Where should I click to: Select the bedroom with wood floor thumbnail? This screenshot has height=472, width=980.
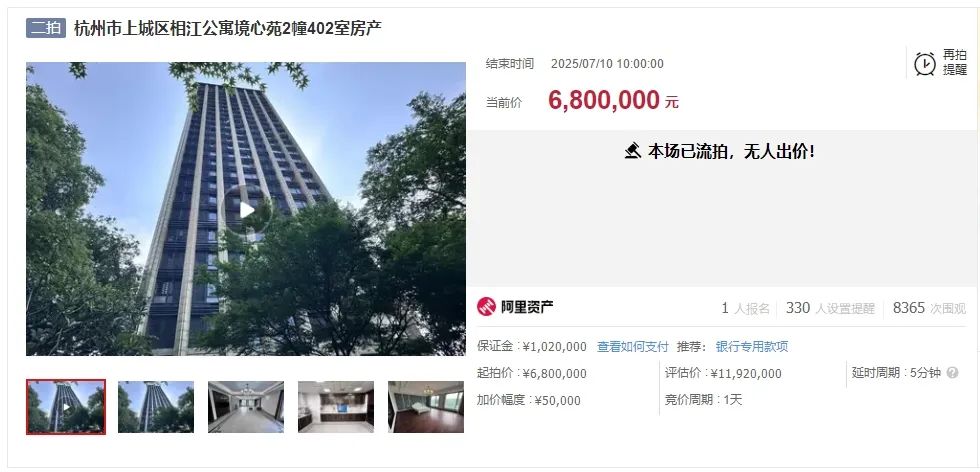pyautogui.click(x=426, y=407)
